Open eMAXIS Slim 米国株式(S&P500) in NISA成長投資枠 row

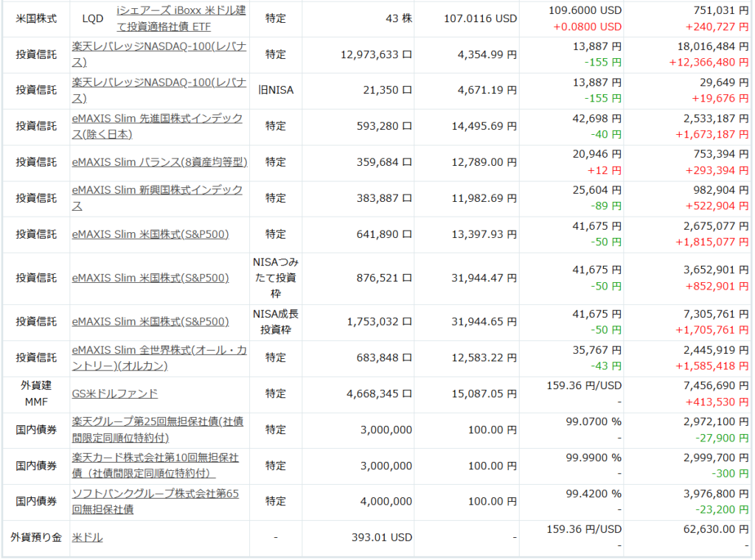(150, 322)
